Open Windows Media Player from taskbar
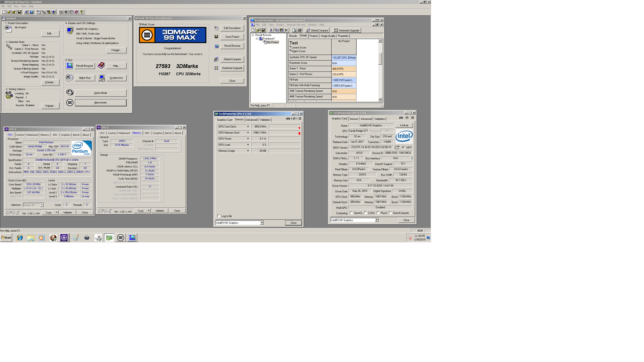Image resolution: width=644 pixels, height=362 pixels. (42, 238)
